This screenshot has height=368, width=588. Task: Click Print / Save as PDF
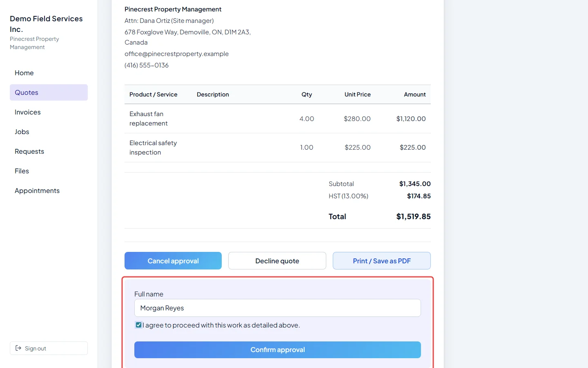pos(382,261)
